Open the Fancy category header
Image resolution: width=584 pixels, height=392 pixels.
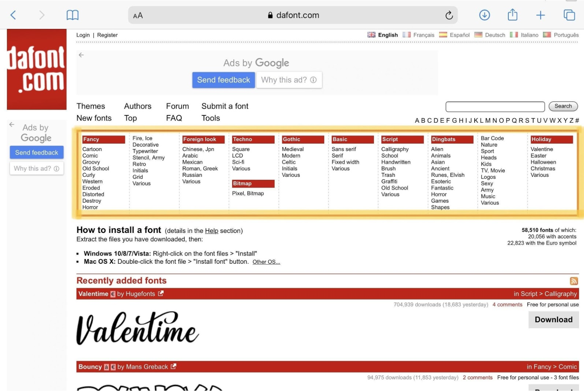[103, 139]
